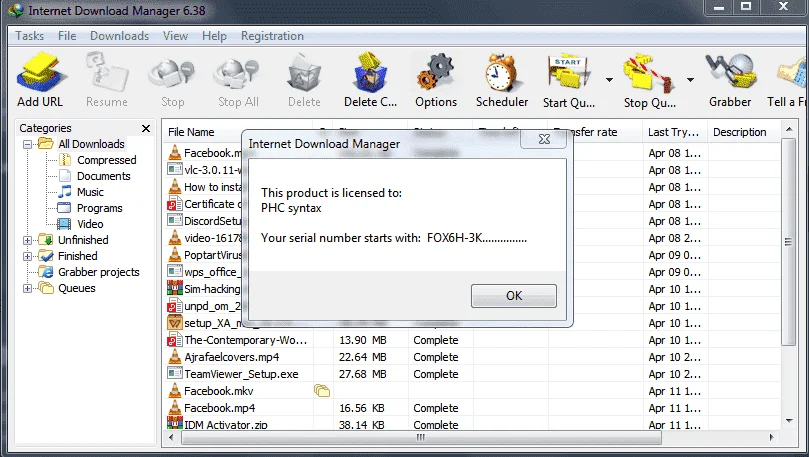Image resolution: width=809 pixels, height=457 pixels.
Task: Sort by the Last Try column header
Action: 675,132
